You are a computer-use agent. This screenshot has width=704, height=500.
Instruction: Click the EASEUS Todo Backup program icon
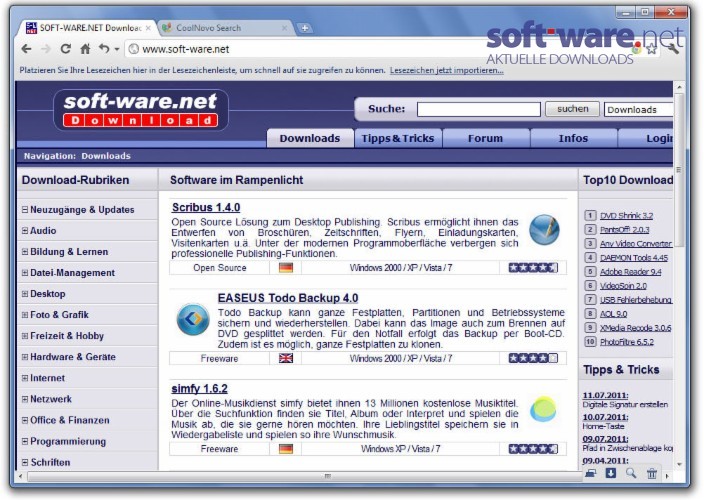point(193,319)
